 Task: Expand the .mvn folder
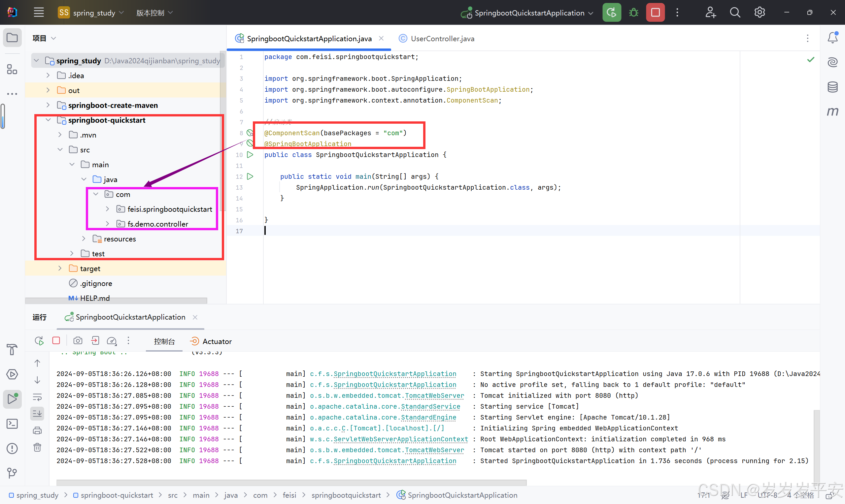tap(60, 135)
